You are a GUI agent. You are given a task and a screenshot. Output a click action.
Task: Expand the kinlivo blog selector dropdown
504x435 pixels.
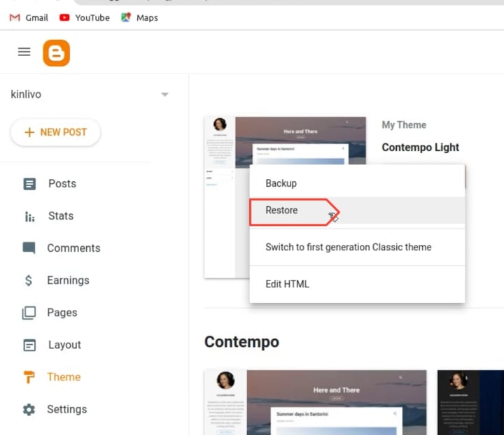[x=164, y=94]
